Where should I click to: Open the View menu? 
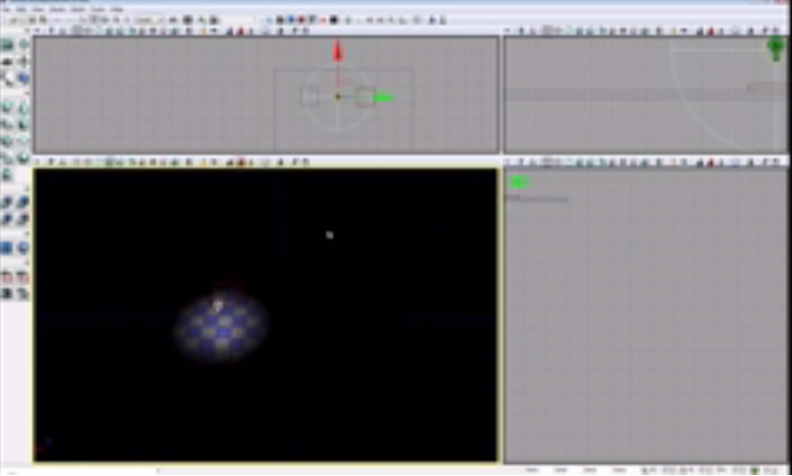(38, 9)
